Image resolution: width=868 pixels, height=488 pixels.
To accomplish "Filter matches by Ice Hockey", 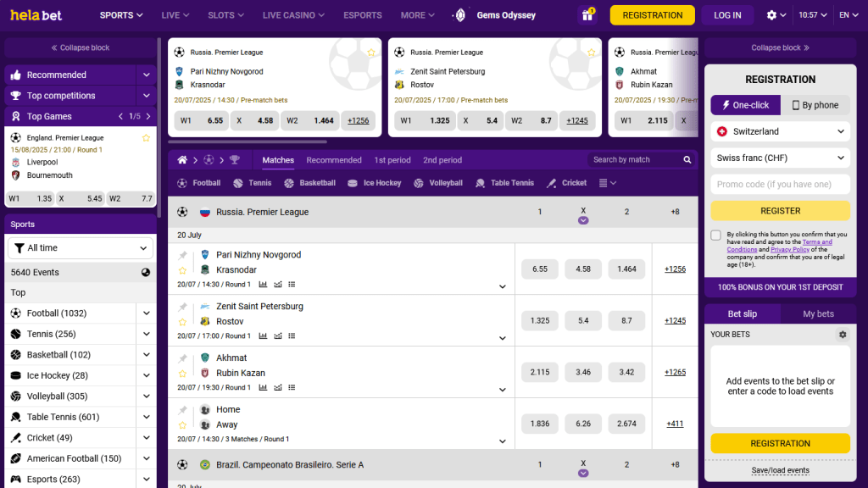I will click(x=374, y=183).
